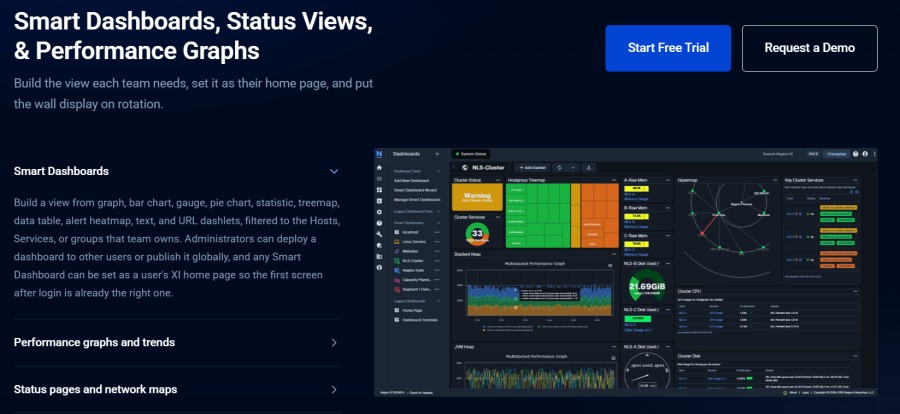Open the JVM Heap dashlet options menu

pos(614,347)
